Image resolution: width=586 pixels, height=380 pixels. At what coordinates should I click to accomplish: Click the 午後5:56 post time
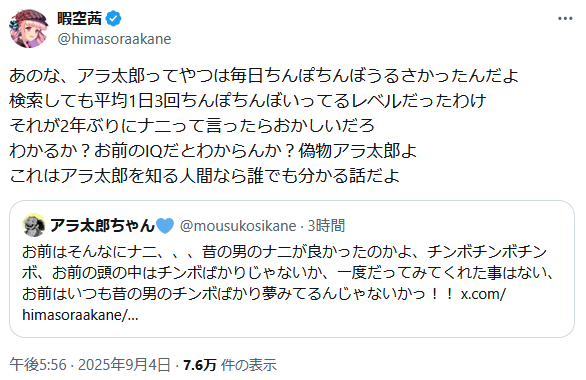coord(38,365)
